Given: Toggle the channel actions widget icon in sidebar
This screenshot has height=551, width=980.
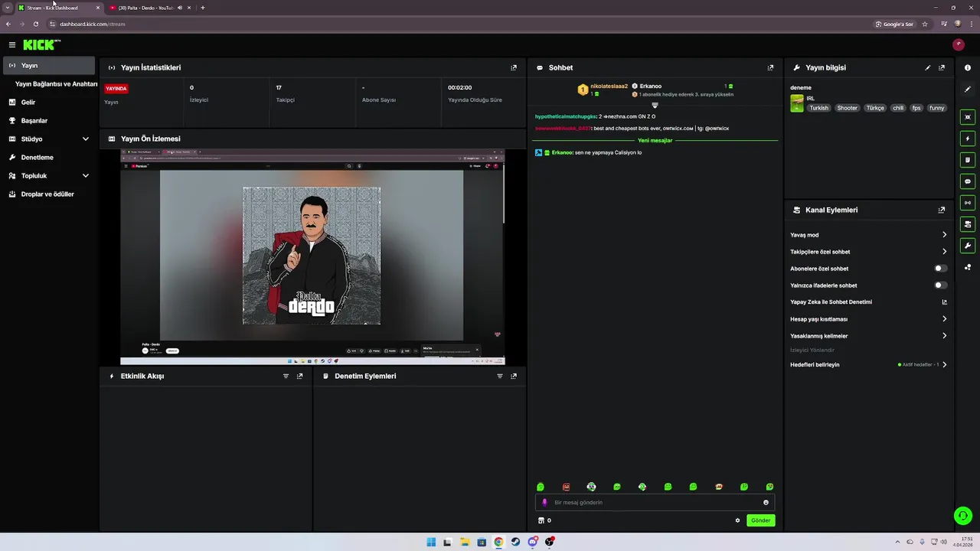Looking at the screenshot, I should click(x=968, y=224).
